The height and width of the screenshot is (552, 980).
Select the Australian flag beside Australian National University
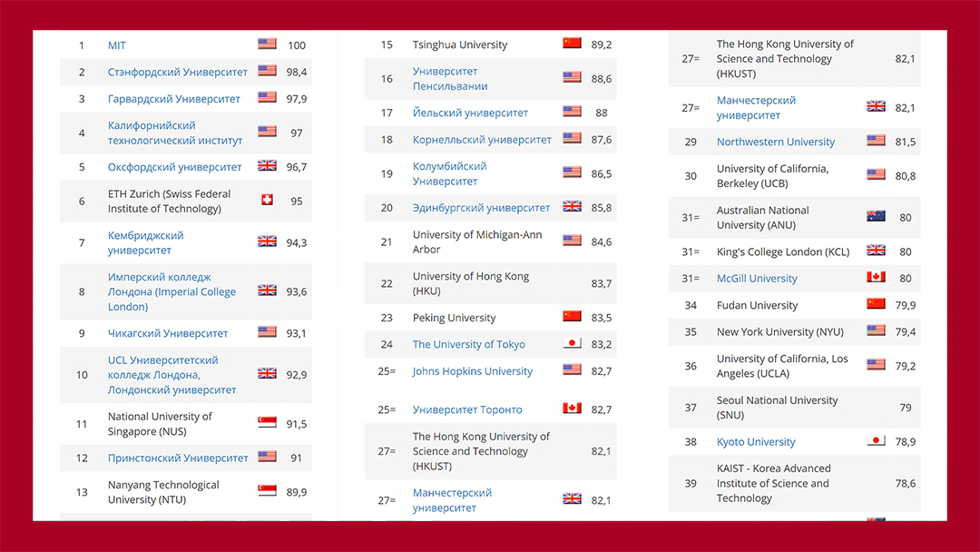tap(877, 216)
